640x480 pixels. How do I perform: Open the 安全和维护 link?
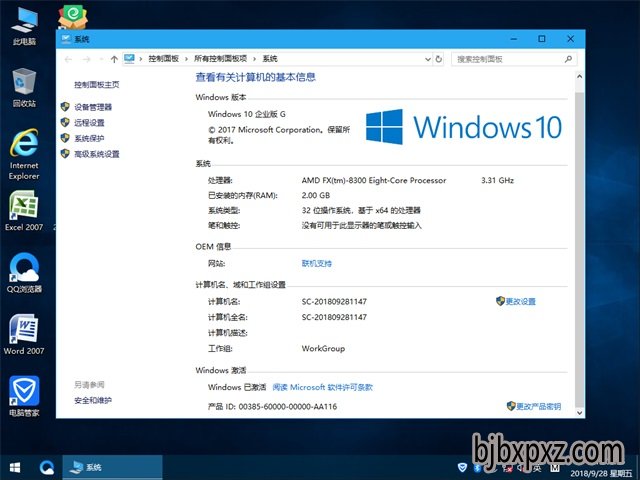[93, 400]
